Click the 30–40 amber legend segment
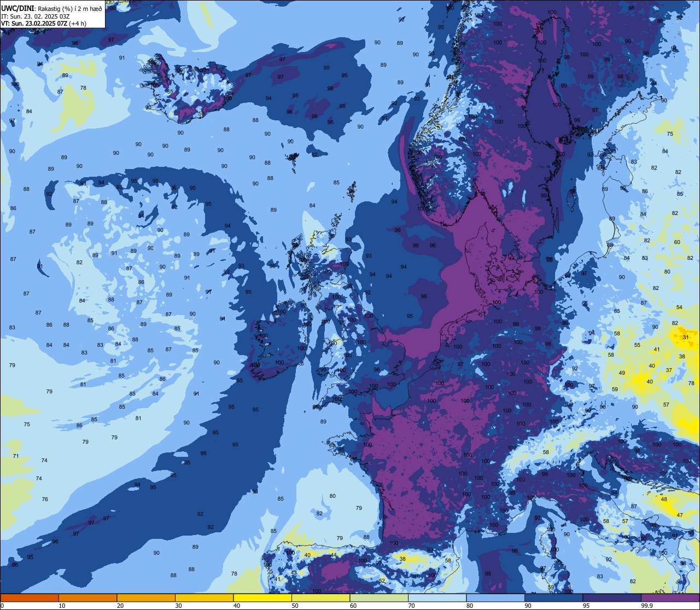 (x=204, y=597)
